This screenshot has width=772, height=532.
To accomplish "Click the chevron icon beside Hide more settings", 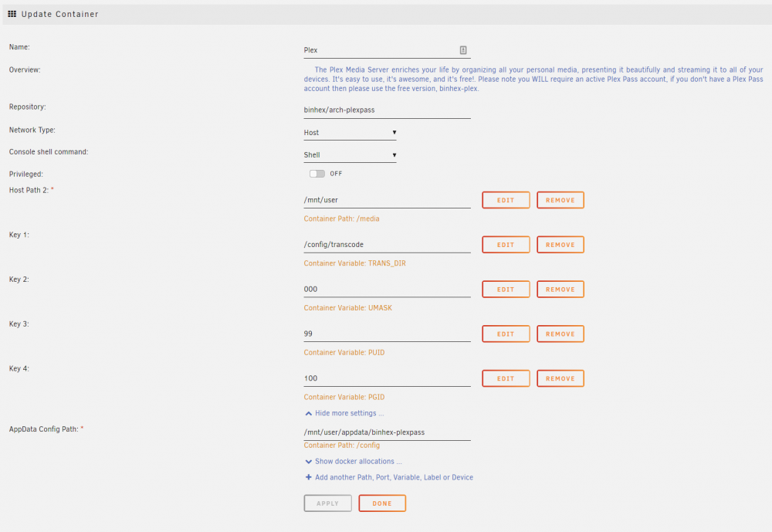I will [309, 414].
